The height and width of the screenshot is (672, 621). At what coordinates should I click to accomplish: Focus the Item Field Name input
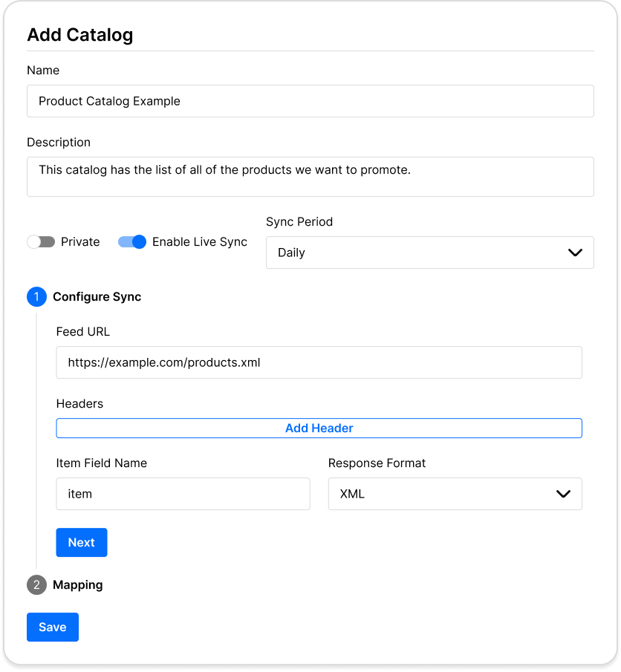(183, 494)
